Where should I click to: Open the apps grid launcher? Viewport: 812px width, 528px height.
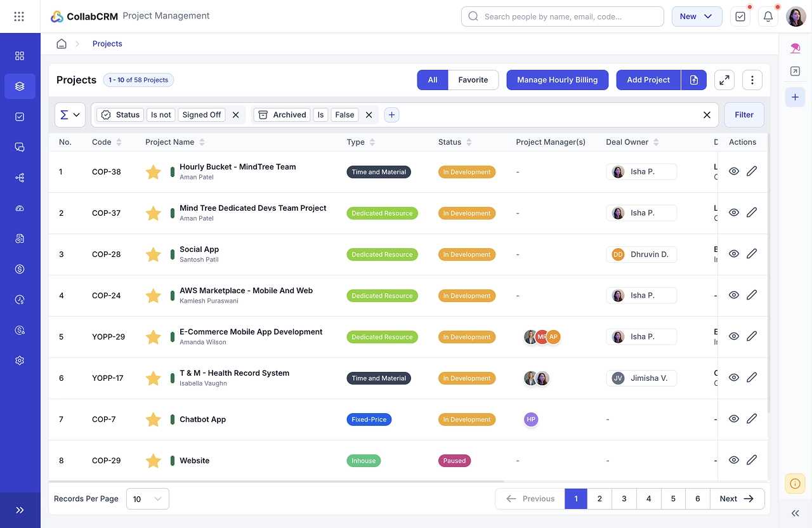click(x=20, y=16)
